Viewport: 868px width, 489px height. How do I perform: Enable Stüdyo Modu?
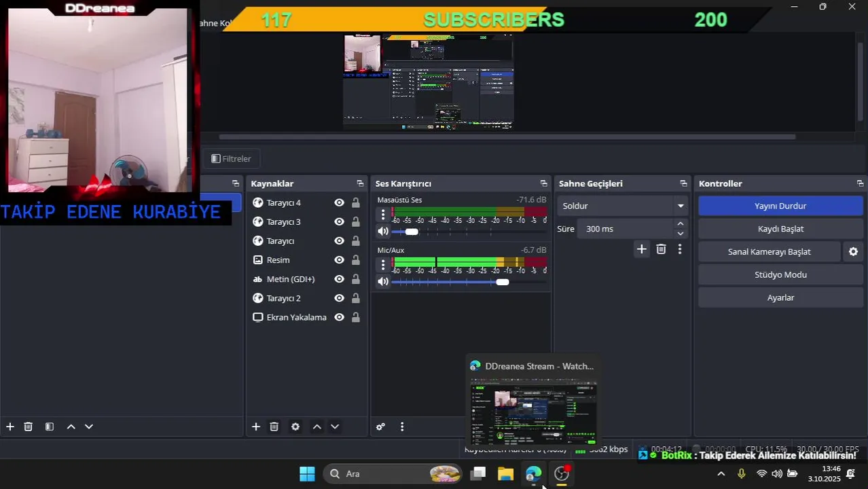pos(780,274)
